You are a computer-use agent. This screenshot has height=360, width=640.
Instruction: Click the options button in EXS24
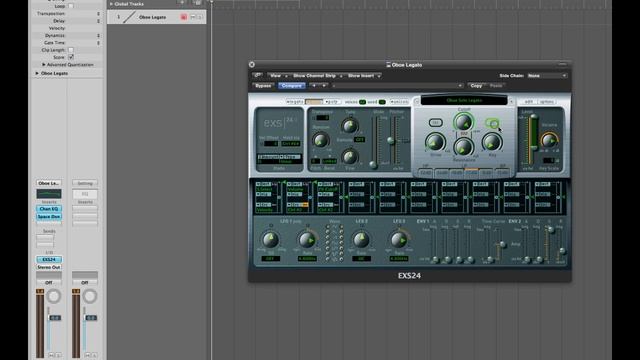click(547, 102)
